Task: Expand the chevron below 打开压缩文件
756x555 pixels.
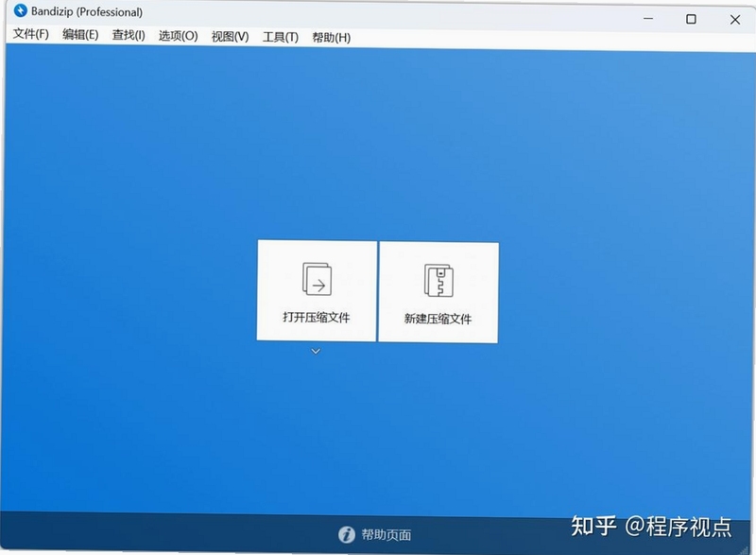Action: point(316,351)
